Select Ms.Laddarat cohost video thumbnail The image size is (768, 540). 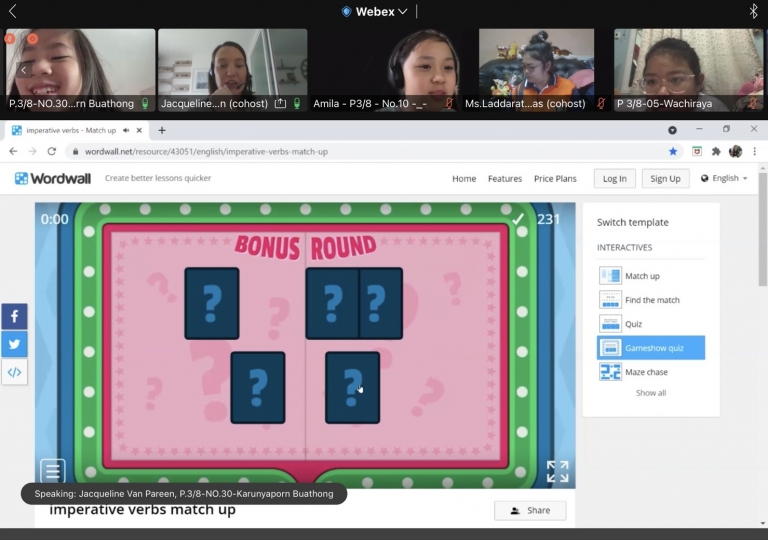coord(536,70)
